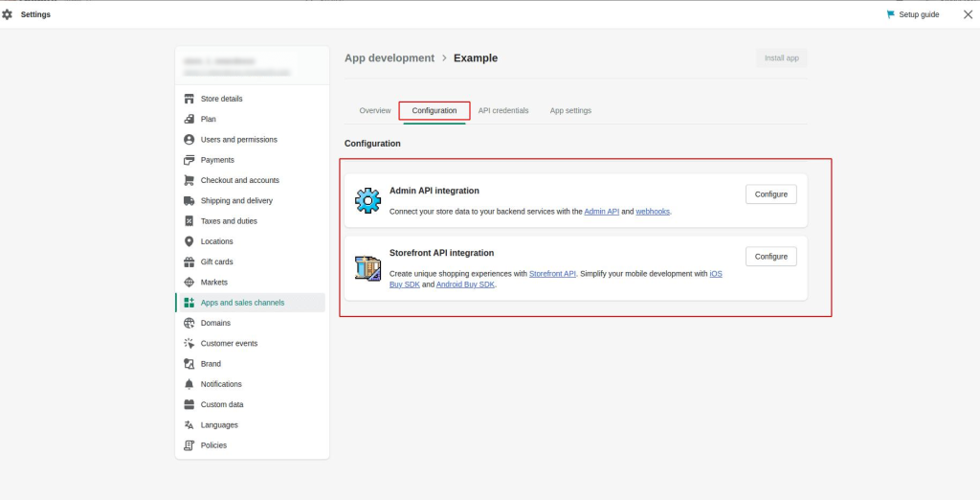This screenshot has width=980, height=500.
Task: Click the Shipping and delivery truck icon
Action: [189, 201]
